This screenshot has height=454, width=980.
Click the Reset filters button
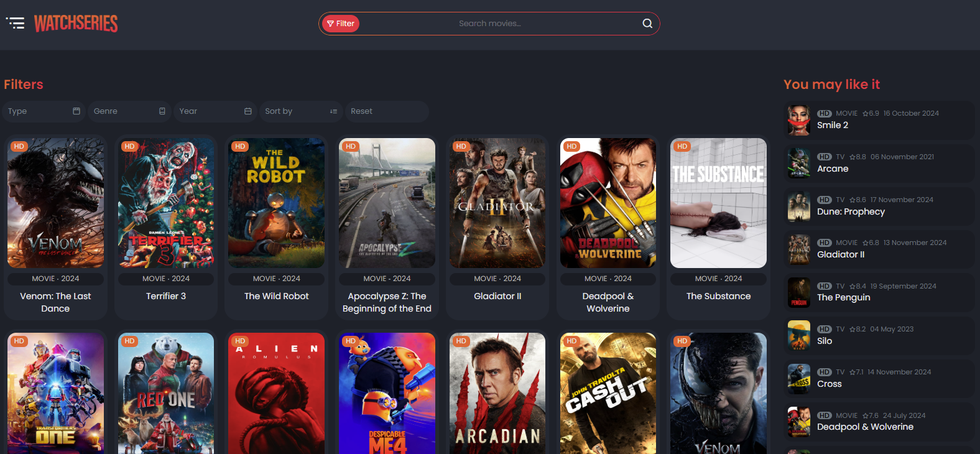click(x=387, y=111)
